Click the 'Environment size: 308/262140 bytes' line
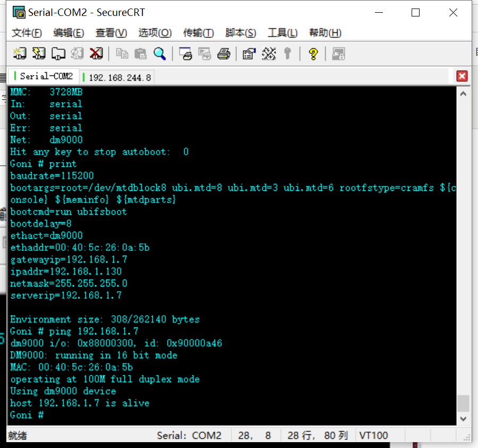The width and height of the screenshot is (478, 448). pyautogui.click(x=105, y=319)
